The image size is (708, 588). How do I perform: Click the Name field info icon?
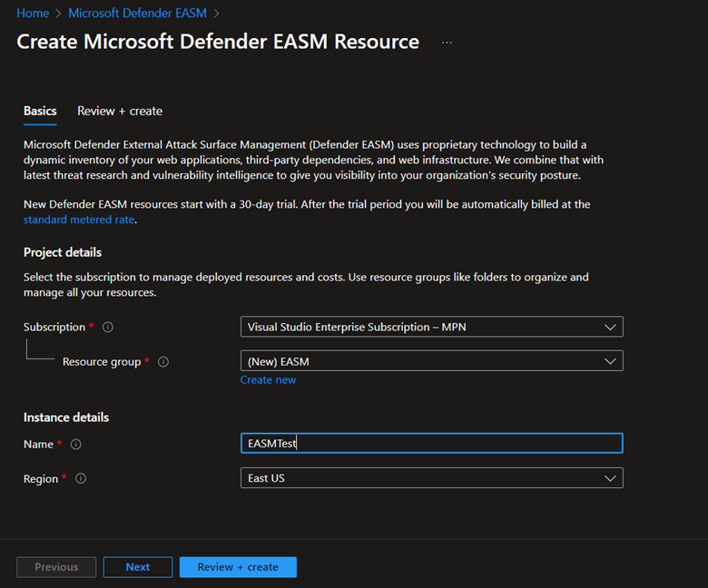pos(76,445)
